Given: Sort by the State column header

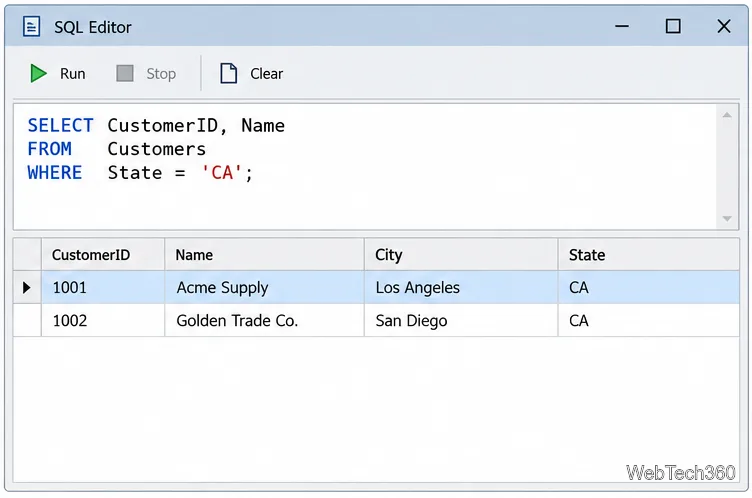Looking at the screenshot, I should tap(648, 255).
